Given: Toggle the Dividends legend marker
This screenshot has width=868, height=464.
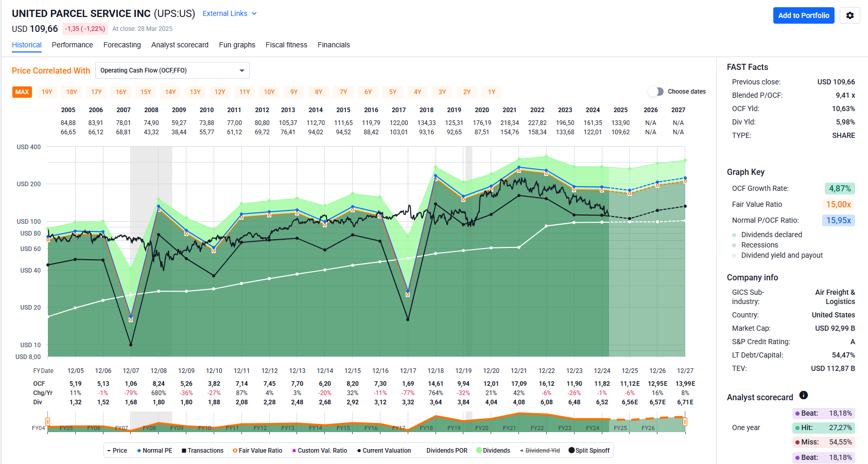Looking at the screenshot, I should [x=493, y=451].
